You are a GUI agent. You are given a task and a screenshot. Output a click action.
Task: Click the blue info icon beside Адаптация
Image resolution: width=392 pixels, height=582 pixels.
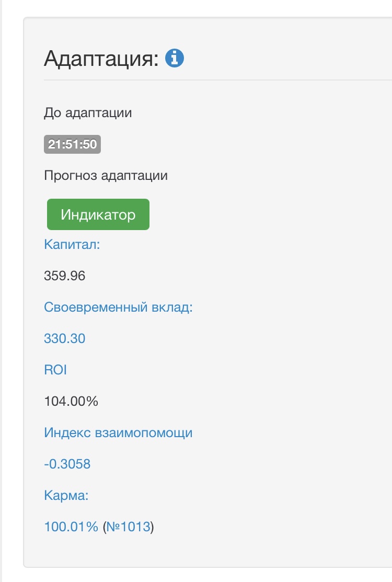[x=175, y=58]
